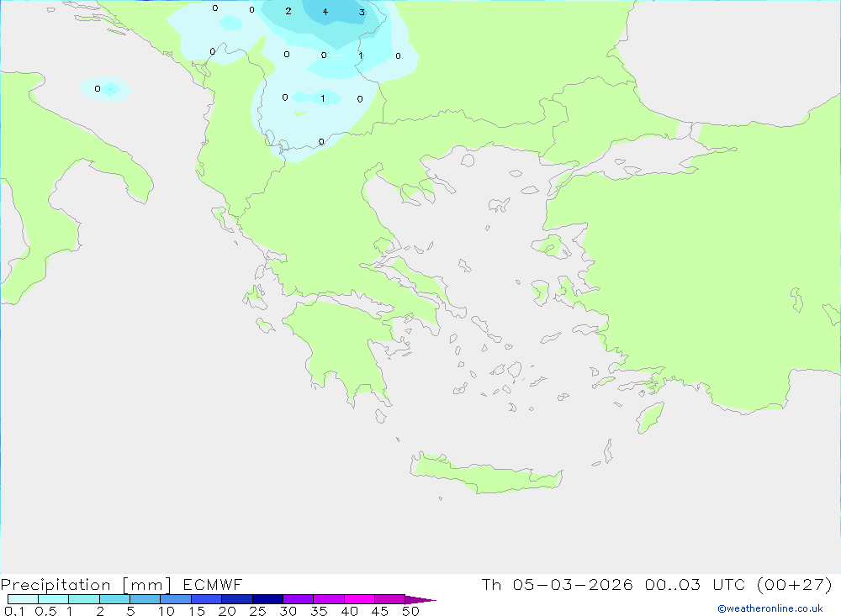Click the island of Crete on the map
The width and height of the screenshot is (841, 616).
[486, 474]
